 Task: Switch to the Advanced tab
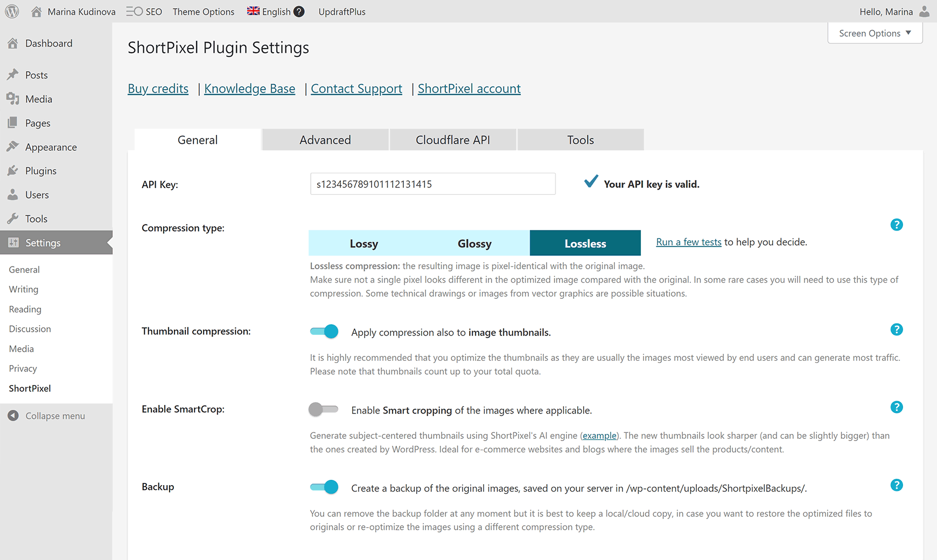click(x=325, y=140)
